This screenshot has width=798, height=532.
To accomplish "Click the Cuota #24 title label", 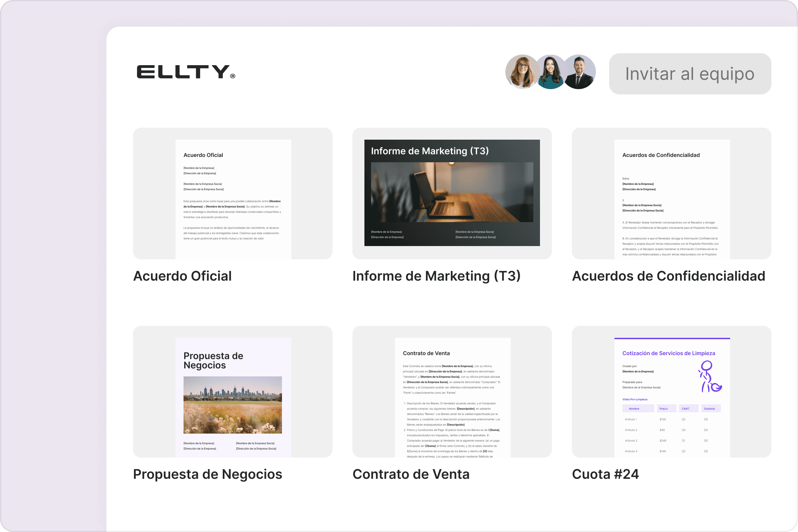I will pos(605,474).
